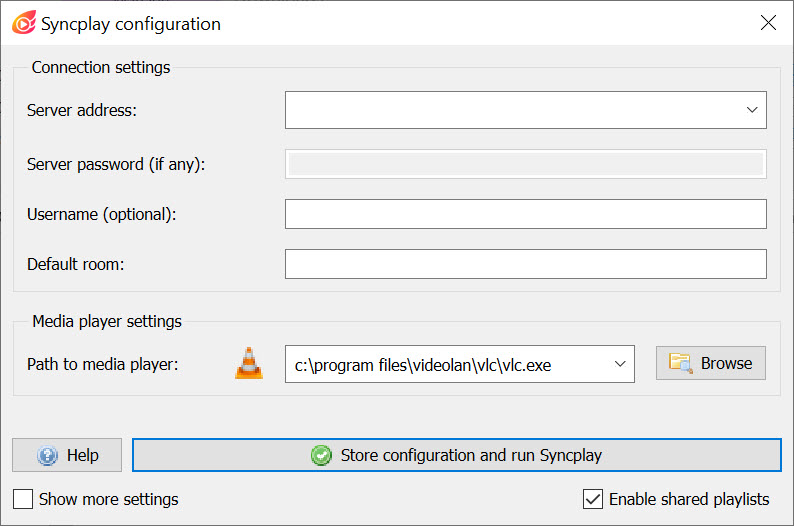The image size is (794, 526).
Task: Focus the Server address text field
Action: coord(512,110)
